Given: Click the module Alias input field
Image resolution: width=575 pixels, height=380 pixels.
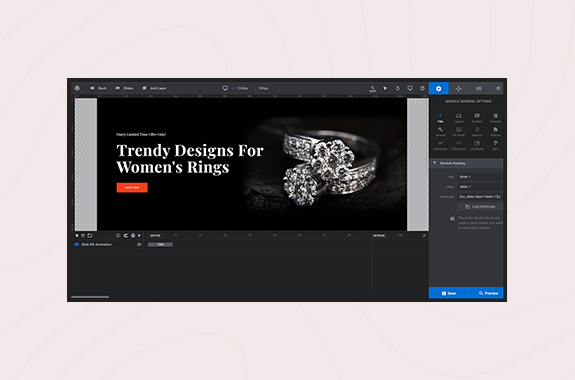Looking at the screenshot, I should click(480, 187).
